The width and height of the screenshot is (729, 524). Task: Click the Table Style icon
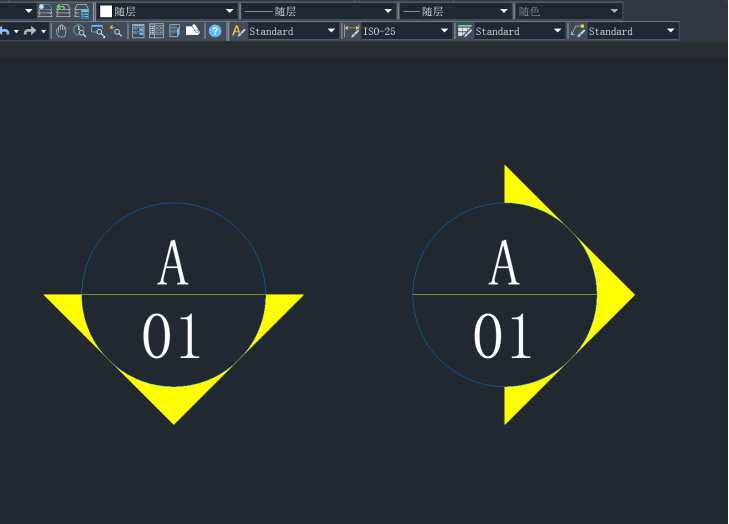(464, 31)
